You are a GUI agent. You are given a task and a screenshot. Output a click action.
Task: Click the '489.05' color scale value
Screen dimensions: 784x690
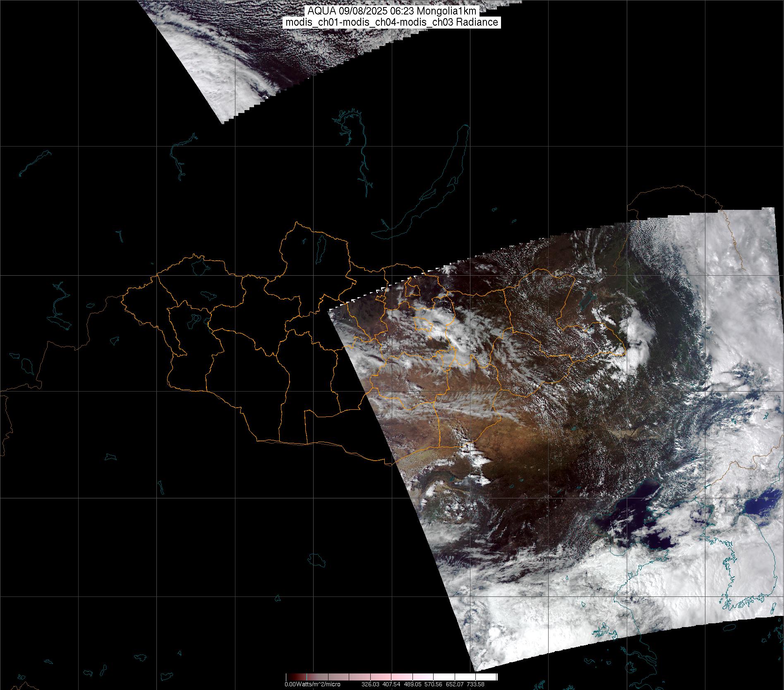pyautogui.click(x=412, y=684)
